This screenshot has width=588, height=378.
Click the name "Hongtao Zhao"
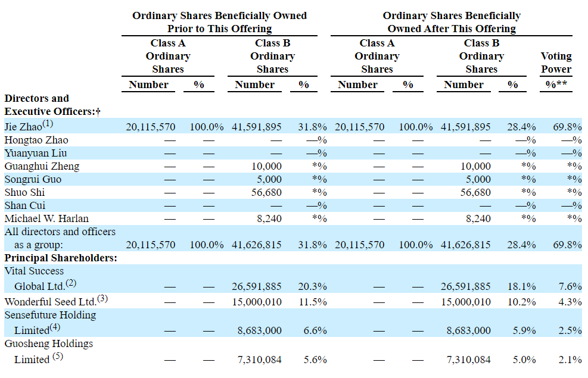36,140
